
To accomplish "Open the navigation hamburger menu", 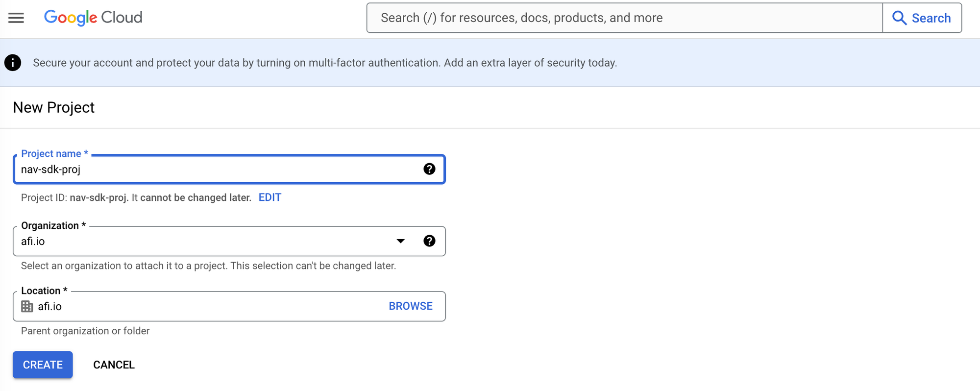I will (16, 18).
